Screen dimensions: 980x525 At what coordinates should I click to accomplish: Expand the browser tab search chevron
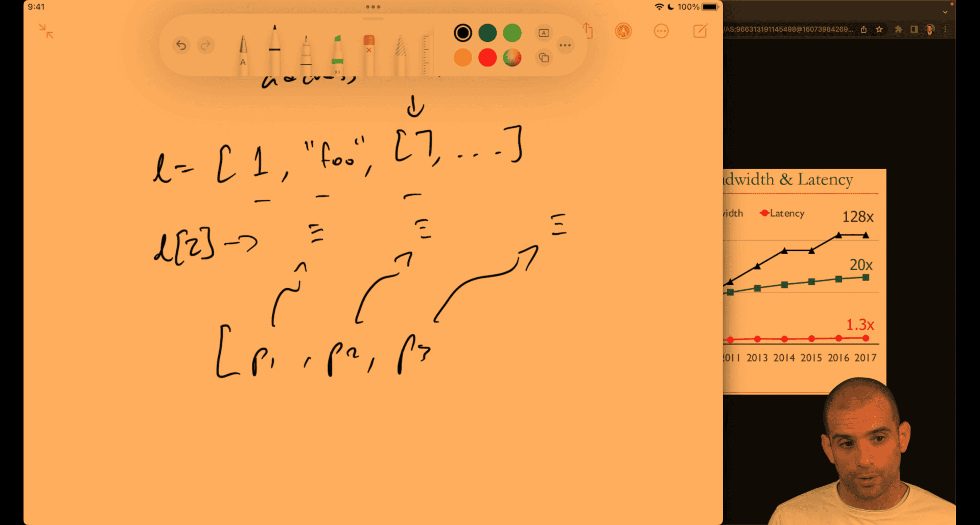point(945,12)
